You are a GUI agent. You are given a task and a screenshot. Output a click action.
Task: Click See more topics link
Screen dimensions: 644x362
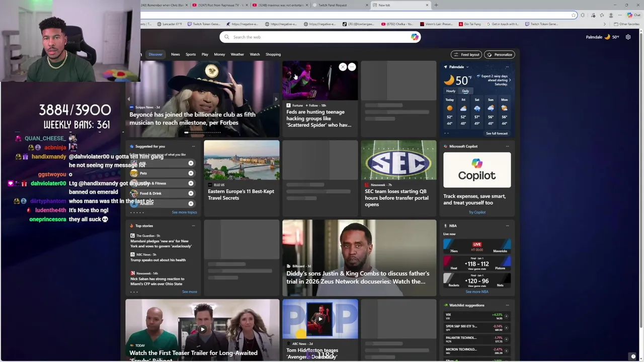pyautogui.click(x=184, y=212)
